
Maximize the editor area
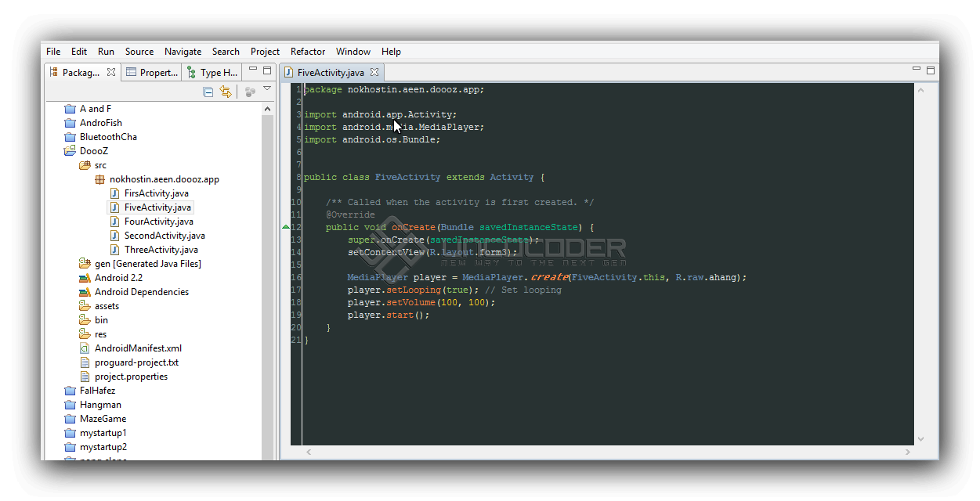pyautogui.click(x=931, y=70)
